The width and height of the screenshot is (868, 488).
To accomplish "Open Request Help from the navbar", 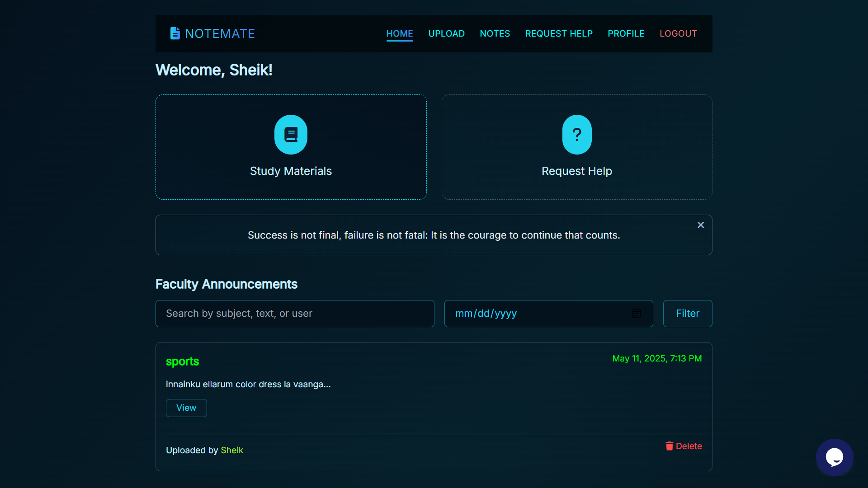I will (559, 34).
